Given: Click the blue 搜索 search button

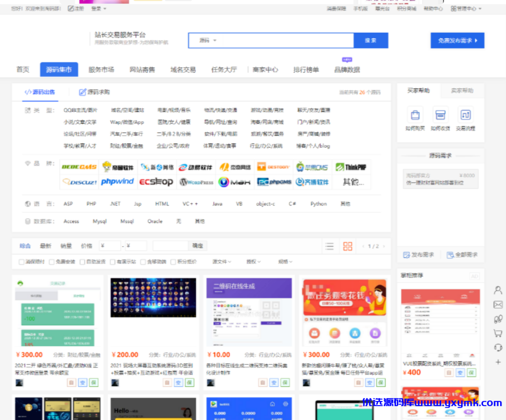Looking at the screenshot, I should (371, 40).
